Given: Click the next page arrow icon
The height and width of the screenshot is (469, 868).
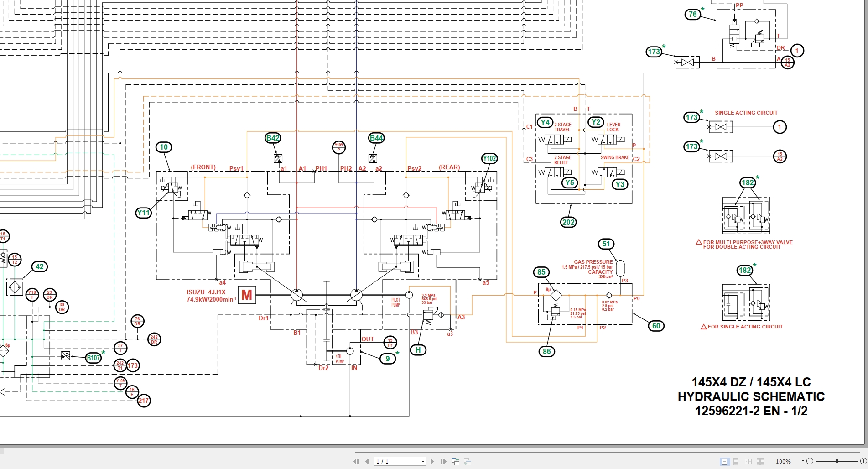Looking at the screenshot, I should point(432,461).
